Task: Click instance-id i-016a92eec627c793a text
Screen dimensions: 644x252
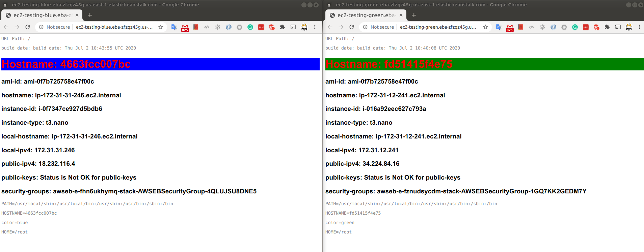Action: [376, 109]
